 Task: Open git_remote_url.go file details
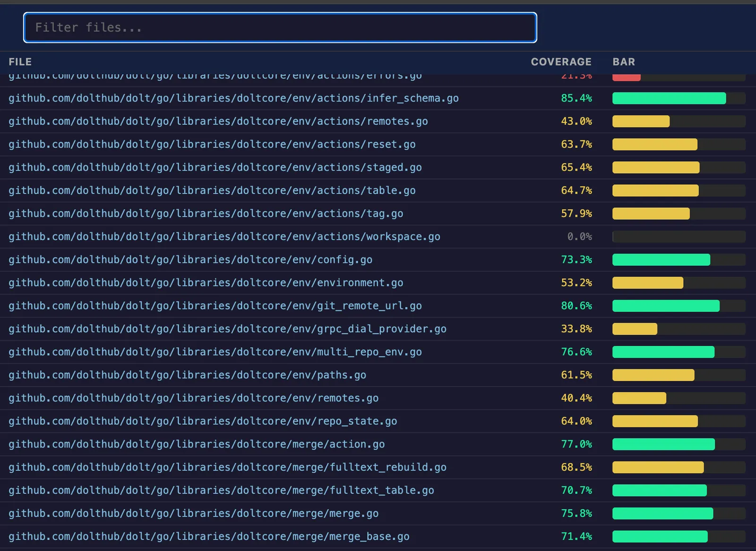click(x=215, y=306)
